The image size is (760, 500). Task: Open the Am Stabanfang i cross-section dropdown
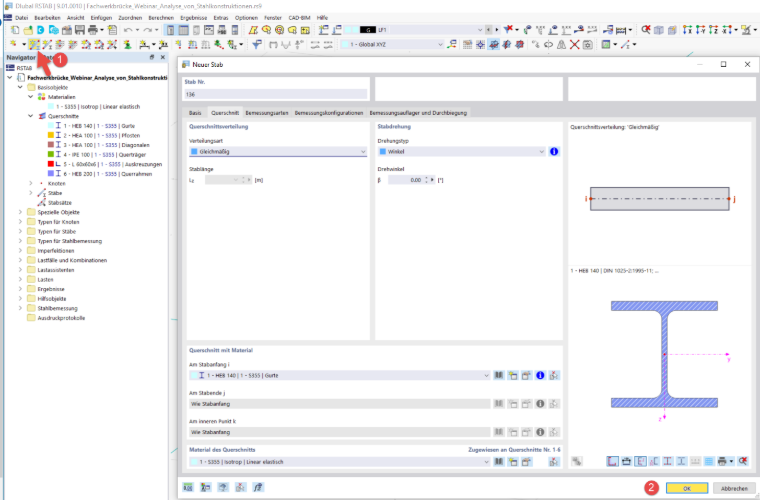point(339,375)
